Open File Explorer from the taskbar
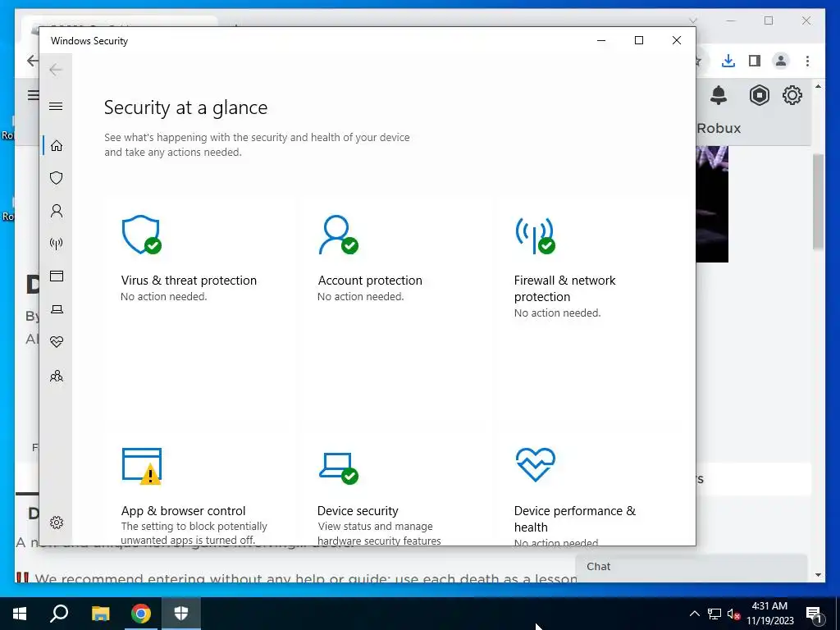This screenshot has height=630, width=840. pyautogui.click(x=100, y=614)
